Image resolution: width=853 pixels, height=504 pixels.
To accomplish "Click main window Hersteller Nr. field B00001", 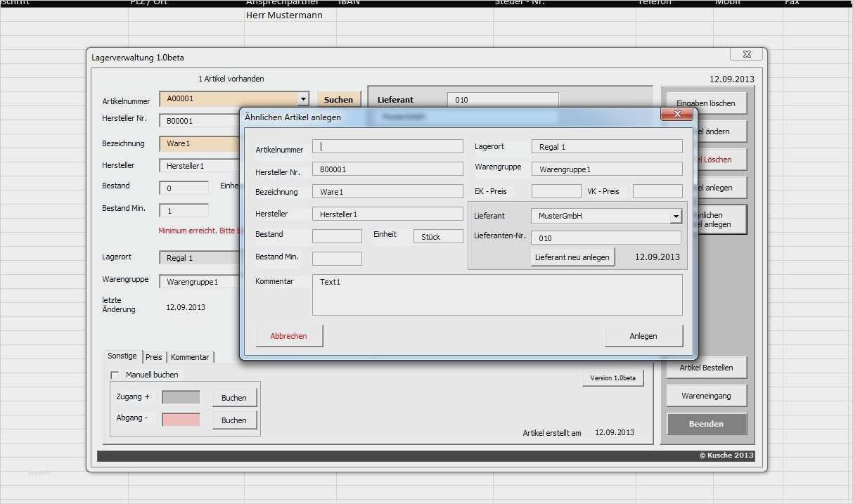I will click(x=200, y=120).
